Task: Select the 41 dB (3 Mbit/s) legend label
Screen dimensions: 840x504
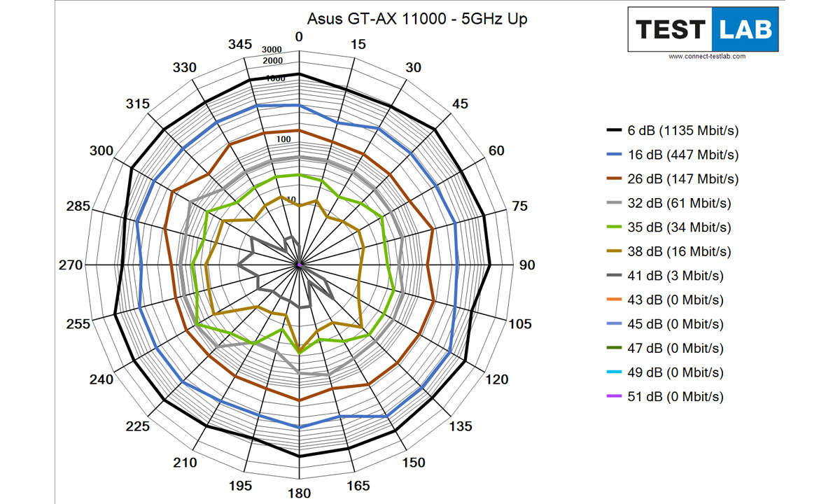Action: (x=675, y=276)
